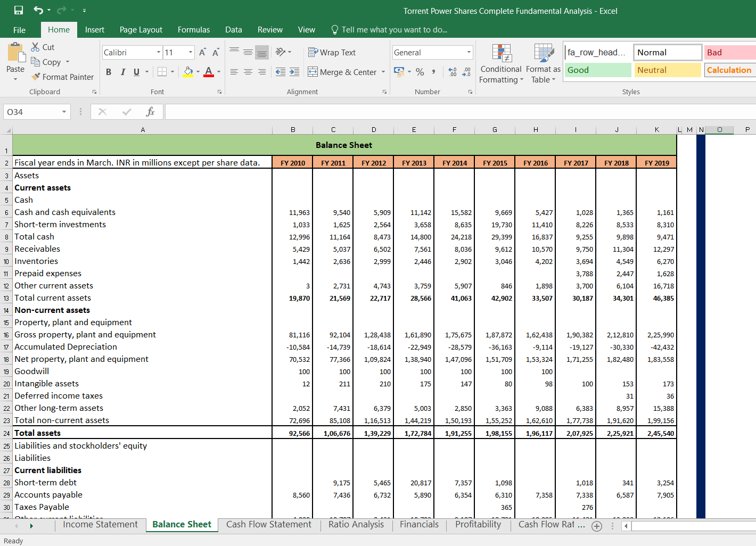Open the Paste options dropdown arrow
This screenshot has width=756, height=546.
(x=15, y=79)
